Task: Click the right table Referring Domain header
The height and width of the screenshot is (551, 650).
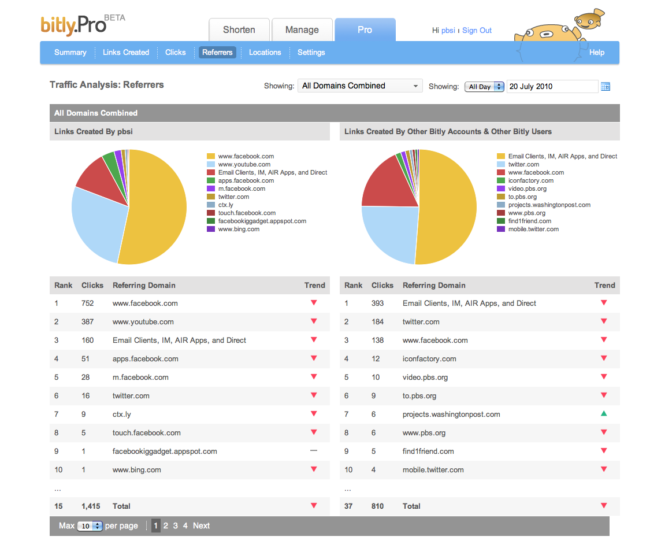Action: (434, 285)
